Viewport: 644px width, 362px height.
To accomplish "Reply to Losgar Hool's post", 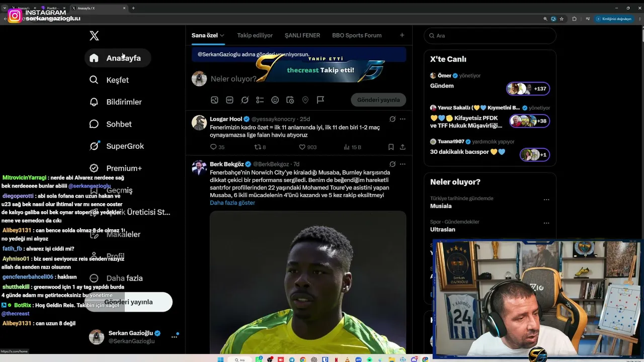I will point(217,147).
